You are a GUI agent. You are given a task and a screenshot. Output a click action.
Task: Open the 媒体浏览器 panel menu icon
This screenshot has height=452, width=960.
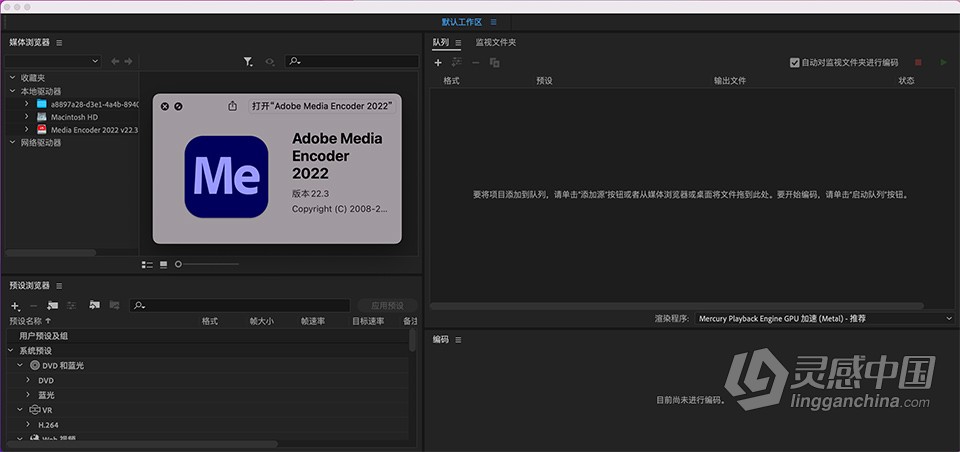(x=59, y=43)
